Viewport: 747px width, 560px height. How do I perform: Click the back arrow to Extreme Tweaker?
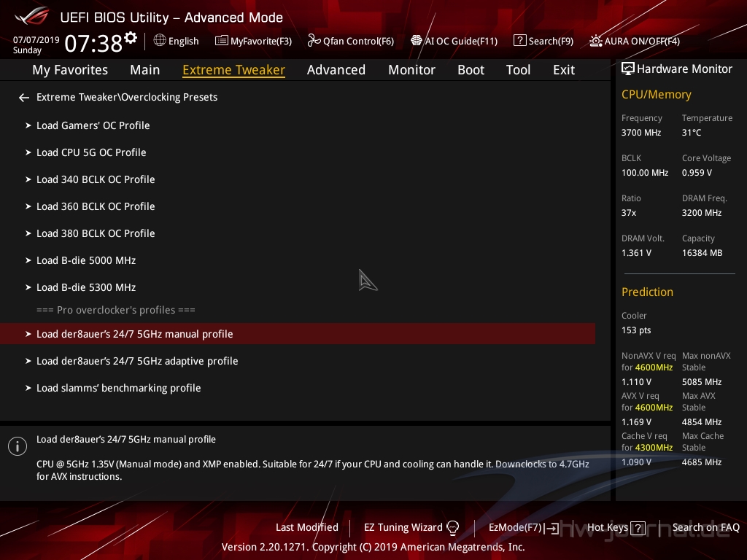point(24,98)
